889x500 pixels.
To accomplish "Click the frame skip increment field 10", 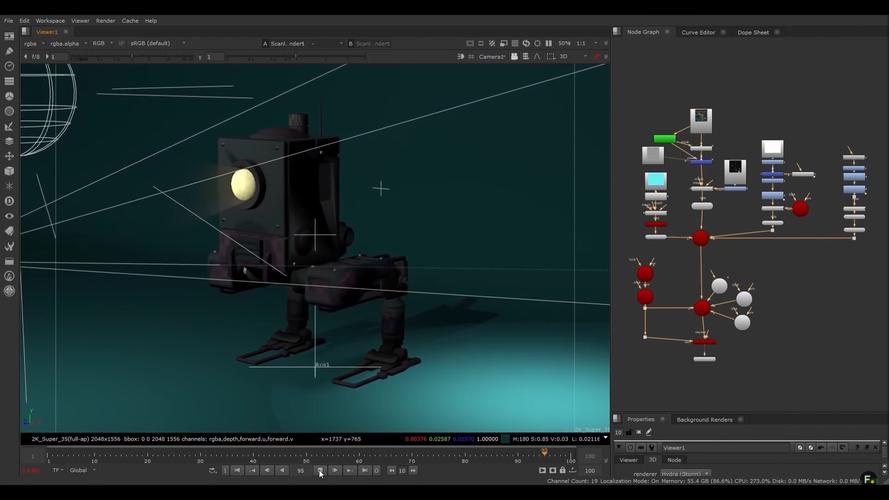I will (x=402, y=471).
